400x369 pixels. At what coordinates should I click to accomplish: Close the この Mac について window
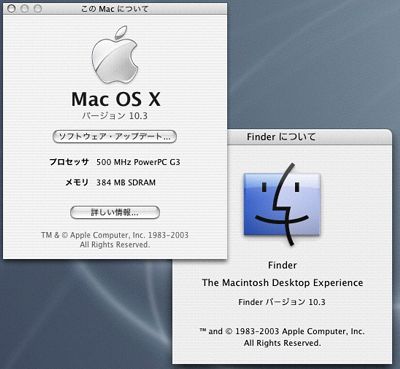[11, 9]
